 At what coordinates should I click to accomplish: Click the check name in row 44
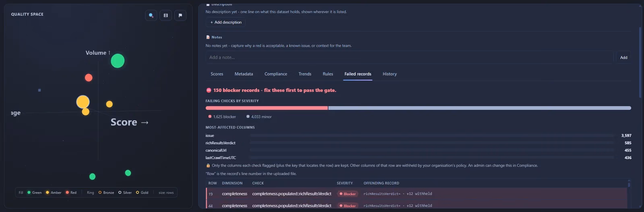pos(292,206)
